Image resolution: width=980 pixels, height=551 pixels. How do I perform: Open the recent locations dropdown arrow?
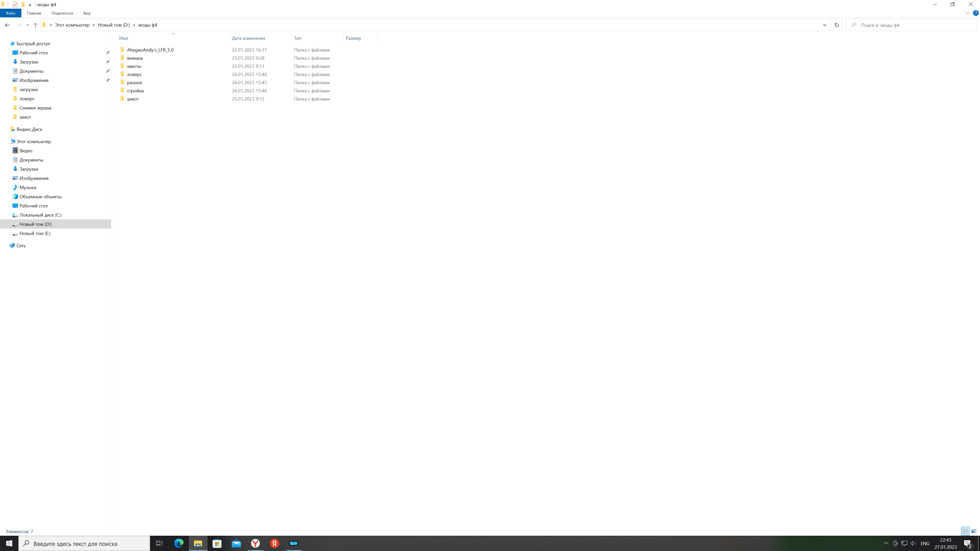(x=28, y=25)
